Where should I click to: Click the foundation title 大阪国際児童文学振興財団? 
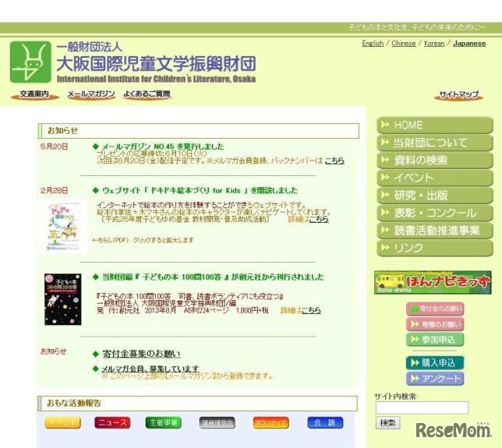(x=156, y=64)
